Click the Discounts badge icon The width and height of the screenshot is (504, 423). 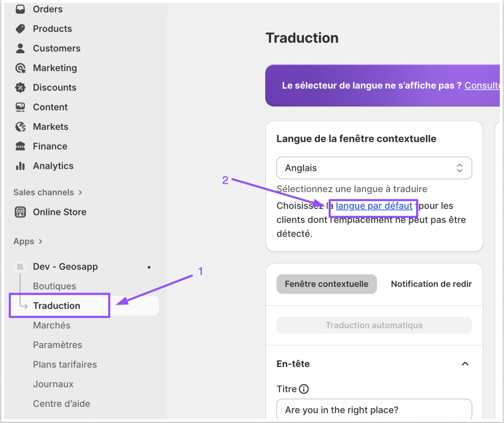click(x=20, y=88)
